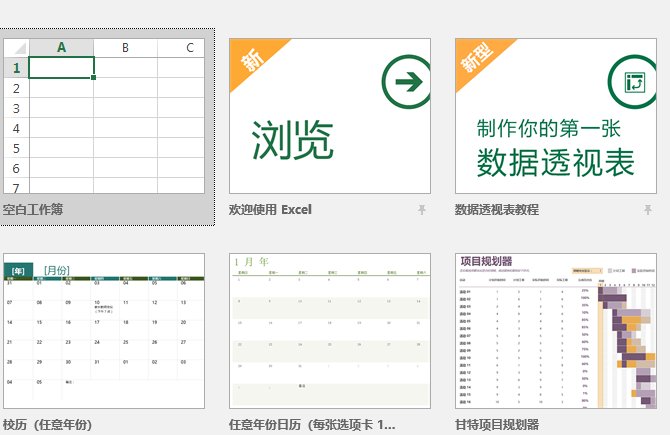Select the 欢迎使用 Excel label
Screen dimensions: 670x435
coord(270,210)
